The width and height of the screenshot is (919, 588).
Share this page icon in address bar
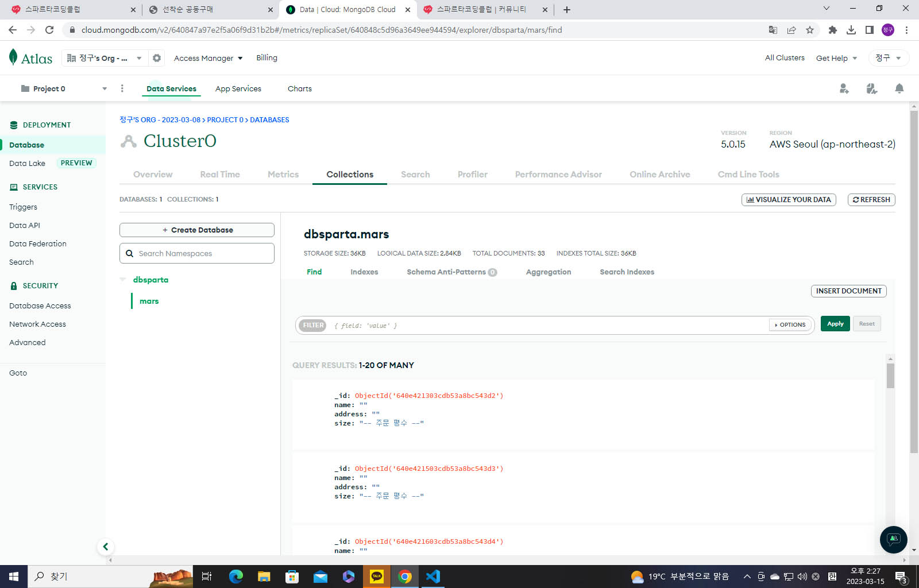coord(791,30)
